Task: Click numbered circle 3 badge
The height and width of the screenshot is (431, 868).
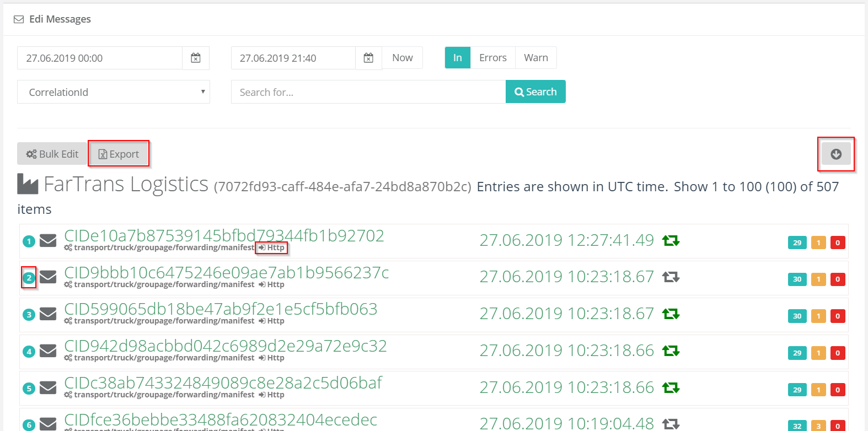Action: click(29, 315)
